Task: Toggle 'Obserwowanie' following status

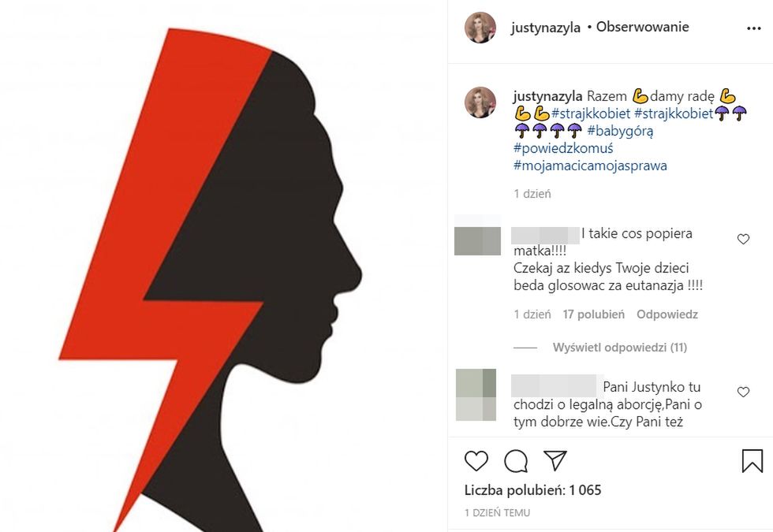Action: tap(642, 27)
